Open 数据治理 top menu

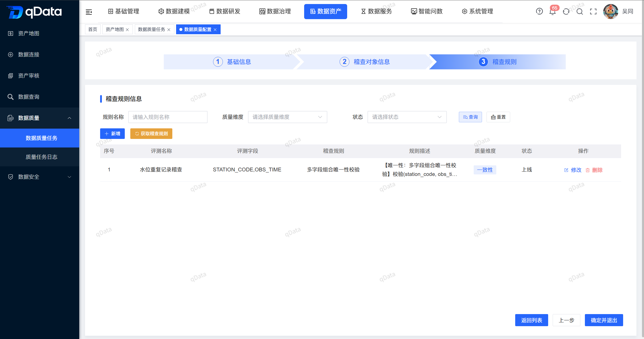(275, 11)
